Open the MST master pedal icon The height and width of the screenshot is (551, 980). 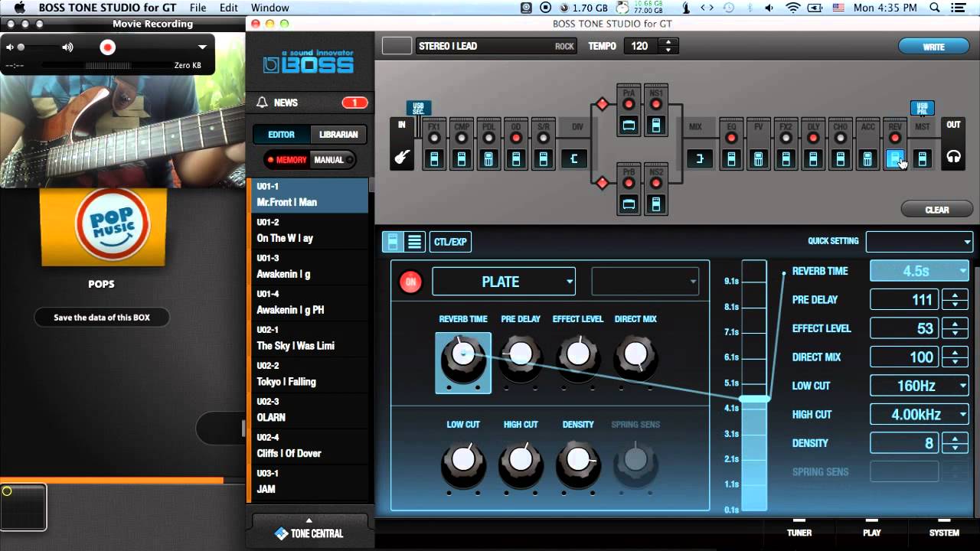click(x=923, y=159)
